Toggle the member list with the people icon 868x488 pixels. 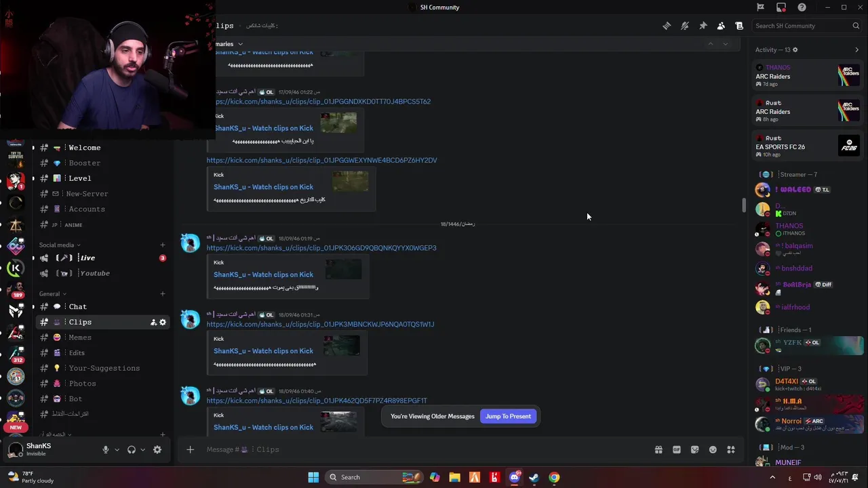tap(721, 26)
